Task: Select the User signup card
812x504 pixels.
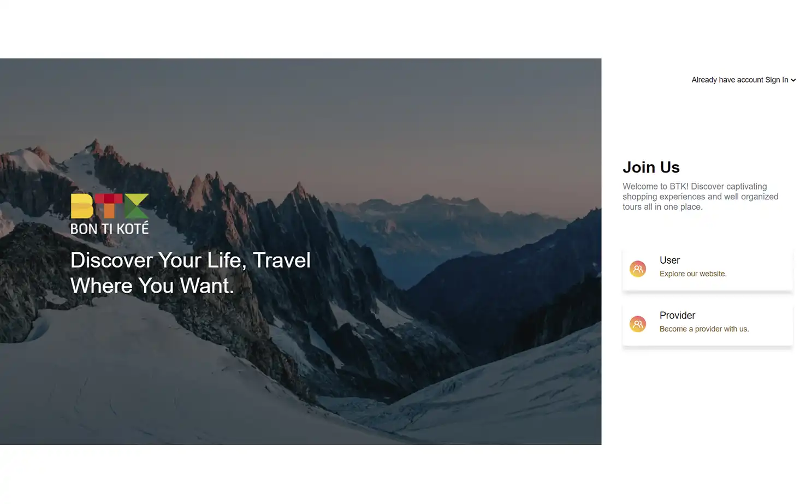Action: [x=707, y=269]
